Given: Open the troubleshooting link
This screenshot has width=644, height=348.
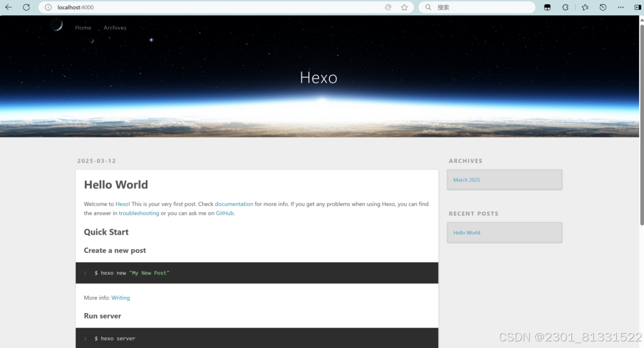Looking at the screenshot, I should (x=139, y=213).
